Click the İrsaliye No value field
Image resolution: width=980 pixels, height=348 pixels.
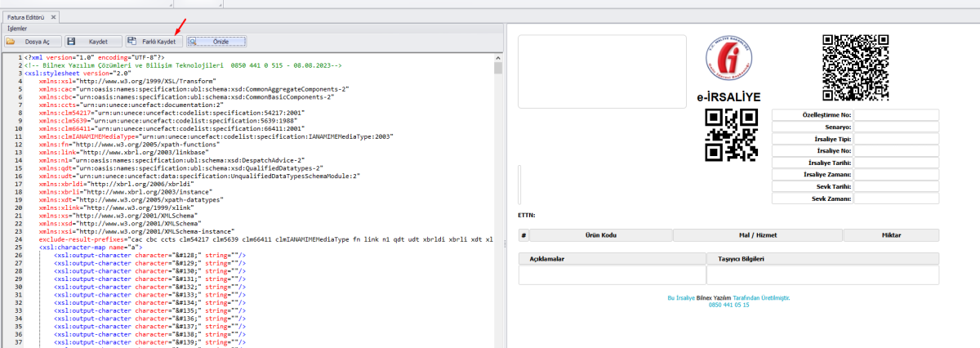pos(896,151)
